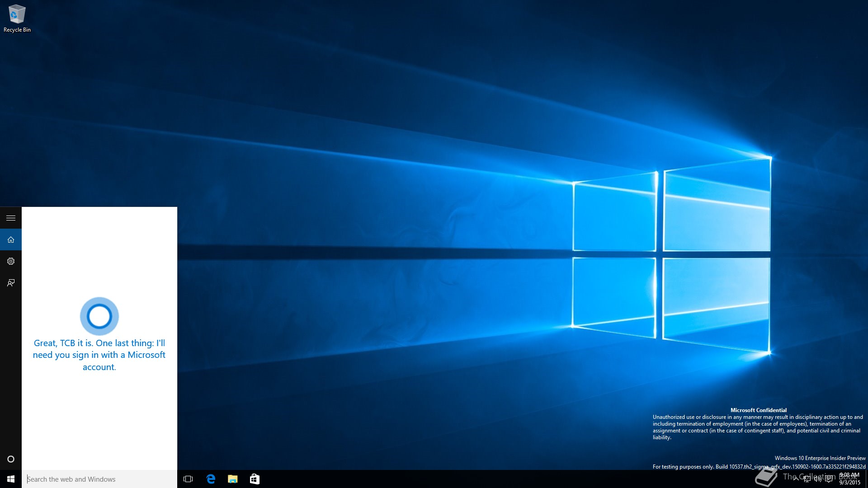Viewport: 868px width, 488px height.
Task: Open Cortana Feedback icon
Action: coord(11,283)
